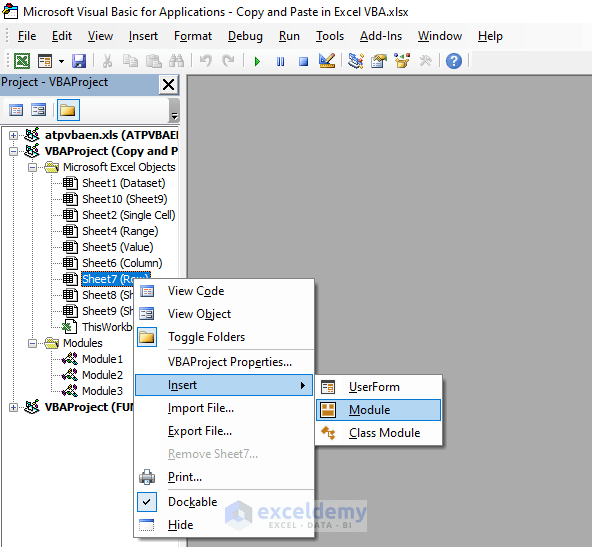This screenshot has height=547, width=592.
Task: Toggle the Dockable check option
Action: tap(224, 502)
